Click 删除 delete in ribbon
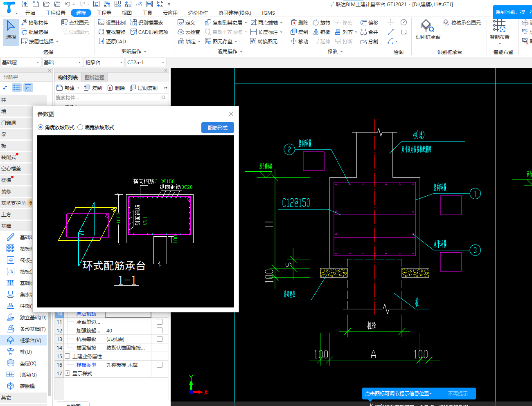Screen dimensions: 532x406 pyautogui.click(x=300, y=22)
